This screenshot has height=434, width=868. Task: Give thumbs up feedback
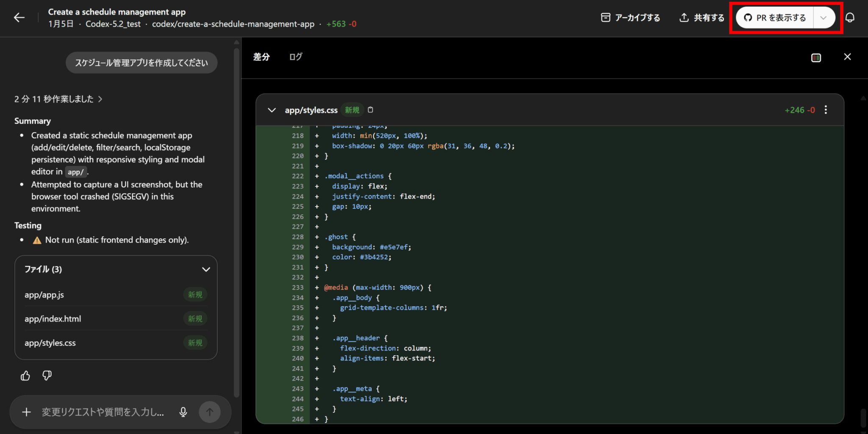click(x=25, y=376)
